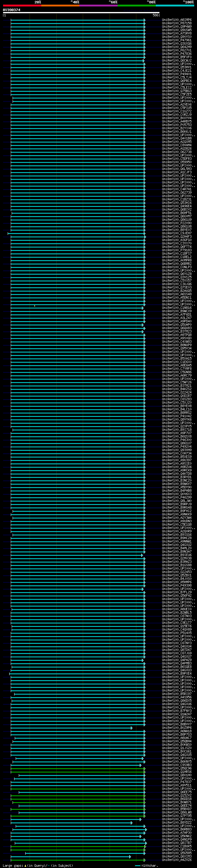The image size is (197, 868).
Task: Open the UniRef100_B9PXE4 entry
Action: click(177, 674)
